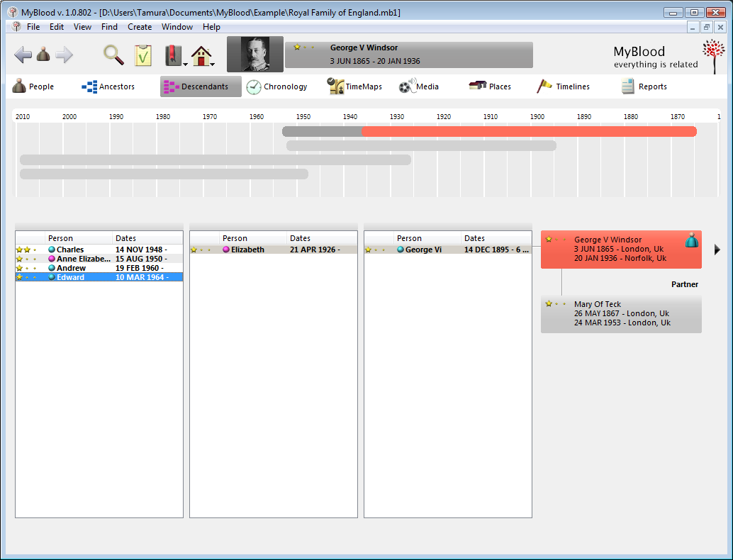Select the Andrew row
The height and width of the screenshot is (560, 733).
click(99, 268)
